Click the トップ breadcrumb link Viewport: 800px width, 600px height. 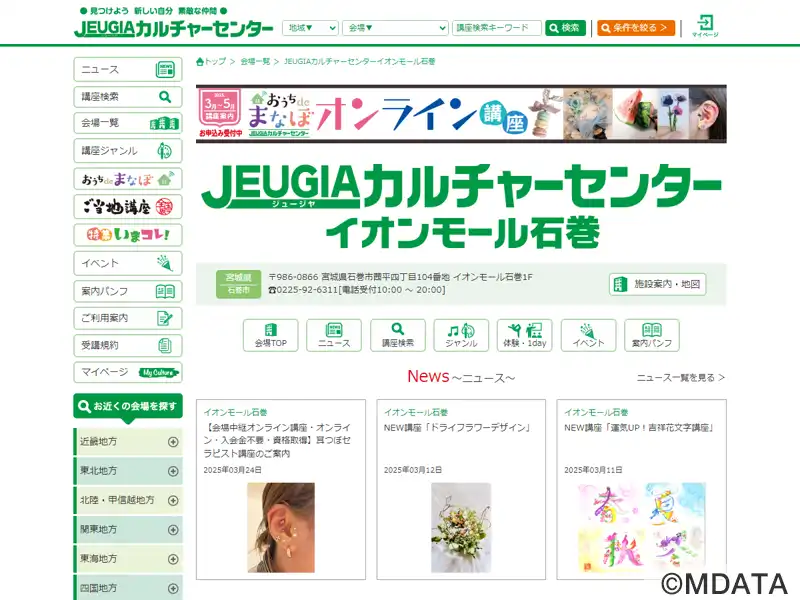coord(215,62)
